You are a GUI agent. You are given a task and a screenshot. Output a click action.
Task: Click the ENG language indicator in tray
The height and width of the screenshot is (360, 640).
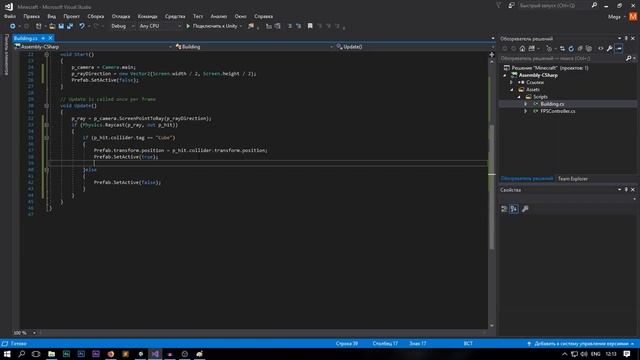coord(596,354)
